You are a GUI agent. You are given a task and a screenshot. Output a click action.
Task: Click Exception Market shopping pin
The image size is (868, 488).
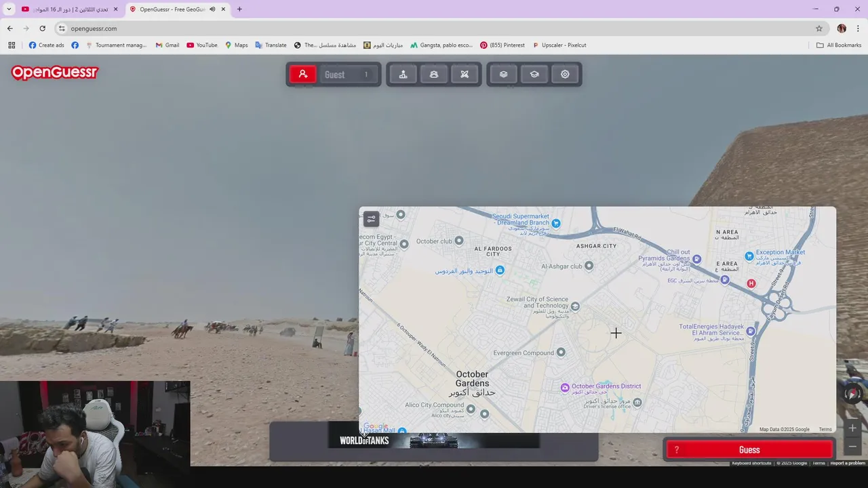749,256
